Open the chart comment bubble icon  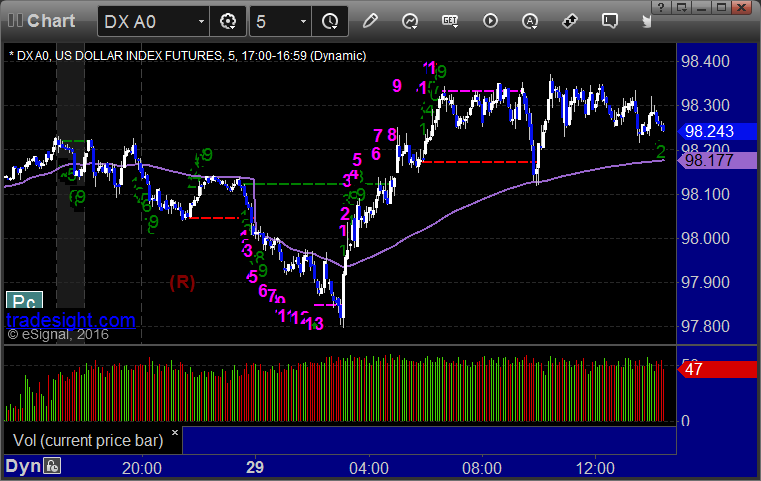[x=610, y=21]
